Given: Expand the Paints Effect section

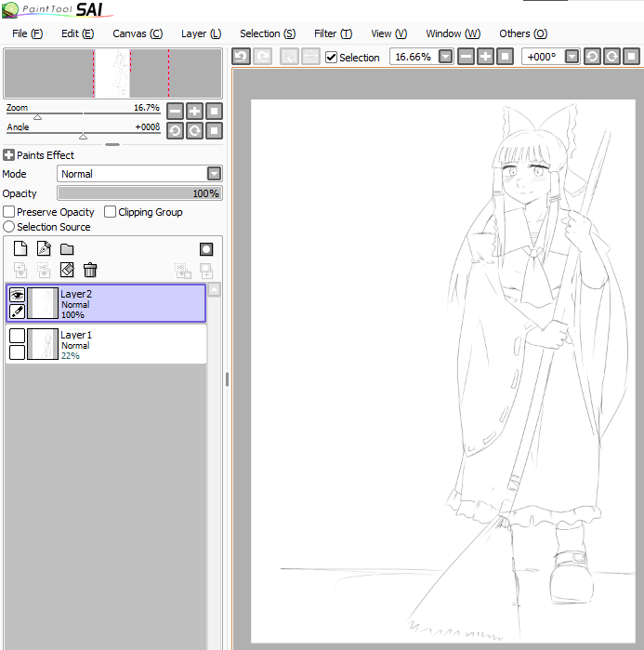Looking at the screenshot, I should [8, 155].
